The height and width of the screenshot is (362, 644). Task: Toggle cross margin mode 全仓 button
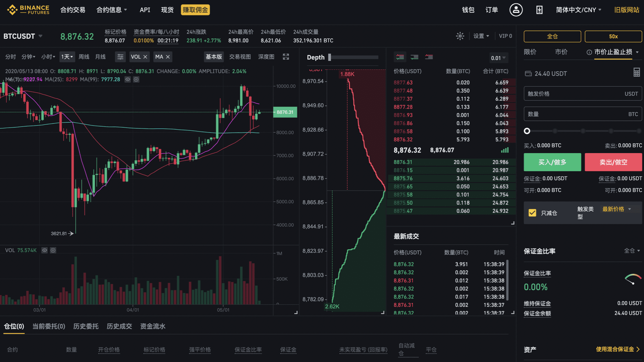552,36
